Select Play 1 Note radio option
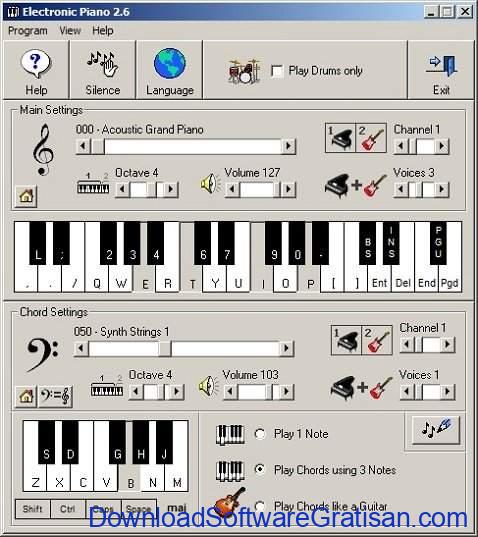 260,434
